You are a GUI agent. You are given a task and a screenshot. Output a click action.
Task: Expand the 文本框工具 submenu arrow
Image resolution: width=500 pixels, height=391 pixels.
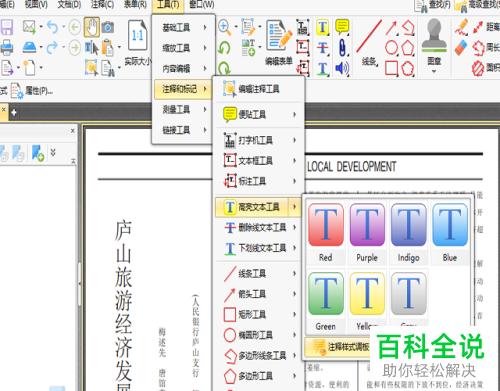pyautogui.click(x=294, y=161)
